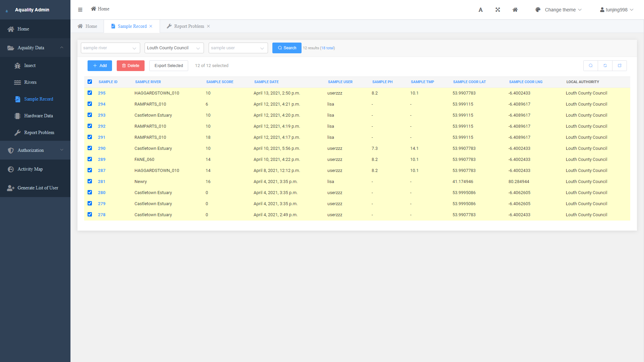Switch to the Home tab

(x=88, y=26)
